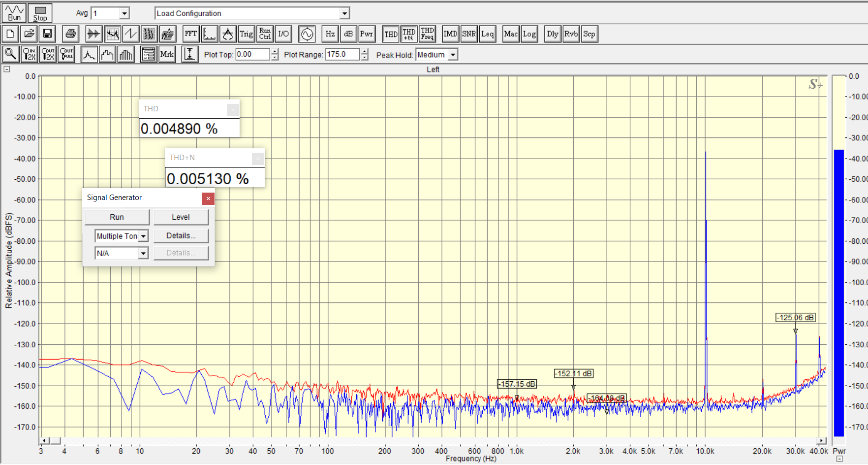Click the Plot Range spinner arrows
868x465 pixels.
tap(364, 55)
